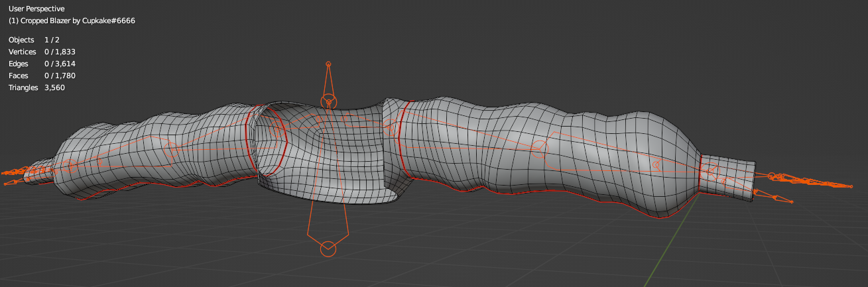Click the 'Triangles 3,560' statistics line
868x287 pixels.
pyautogui.click(x=36, y=87)
